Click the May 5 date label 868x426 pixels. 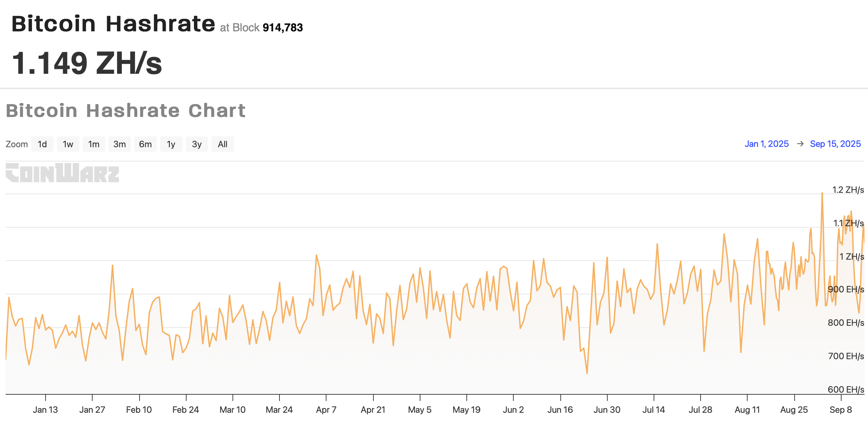420,410
